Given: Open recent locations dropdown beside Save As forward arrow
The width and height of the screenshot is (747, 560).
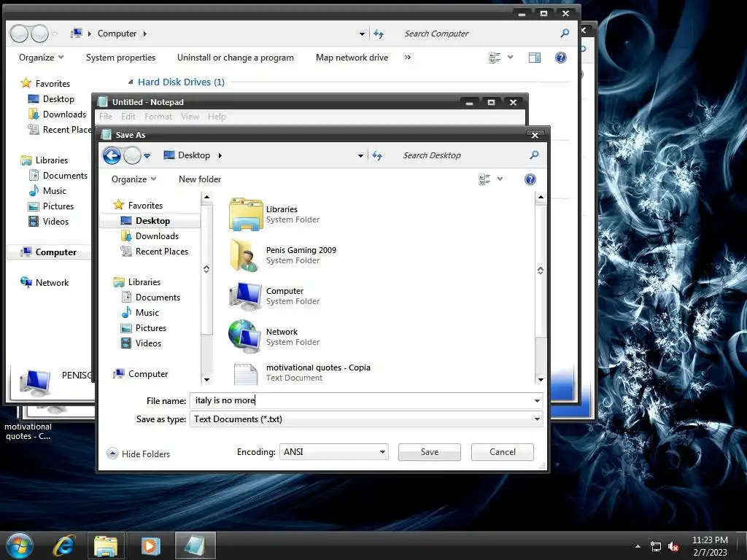Looking at the screenshot, I should (147, 156).
